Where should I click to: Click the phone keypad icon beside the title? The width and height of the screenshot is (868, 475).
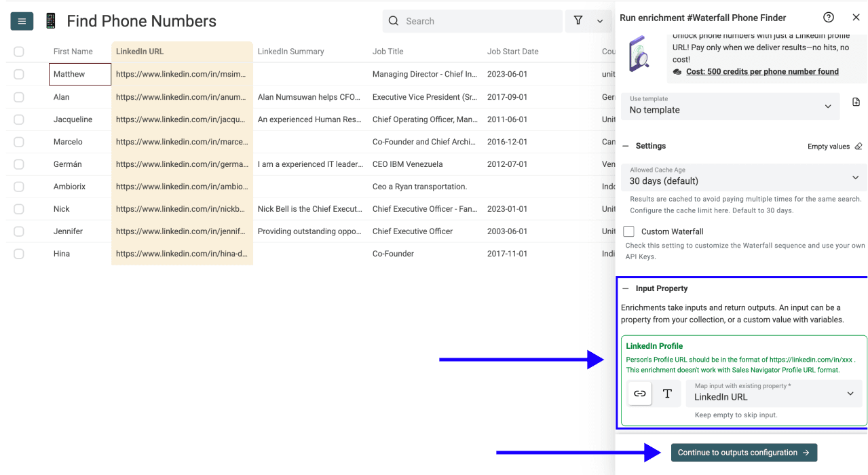tap(50, 20)
